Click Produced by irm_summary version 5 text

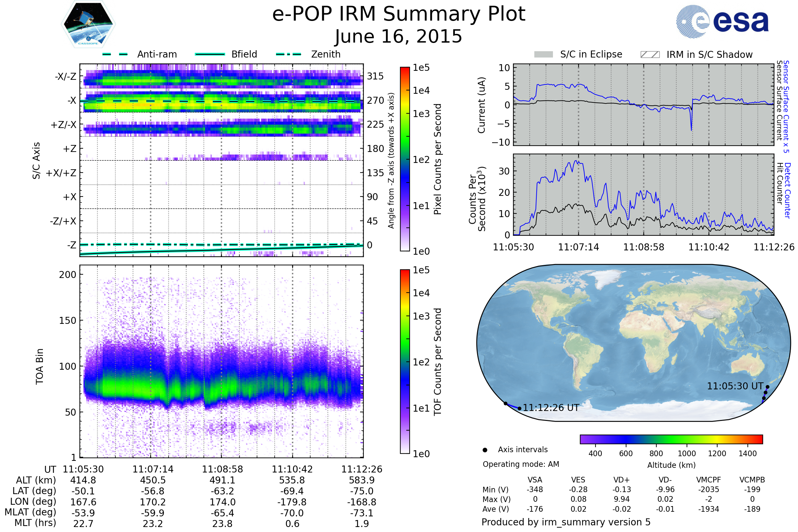[566, 522]
